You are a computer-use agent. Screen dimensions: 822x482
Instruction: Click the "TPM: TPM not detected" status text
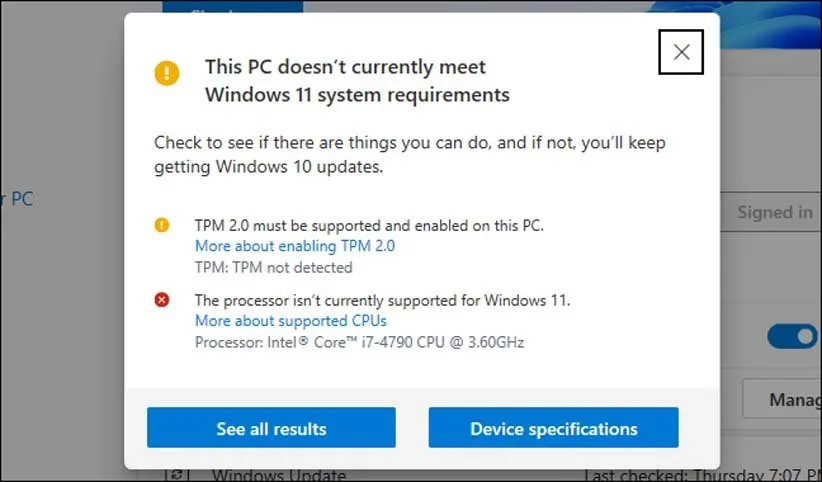(273, 267)
